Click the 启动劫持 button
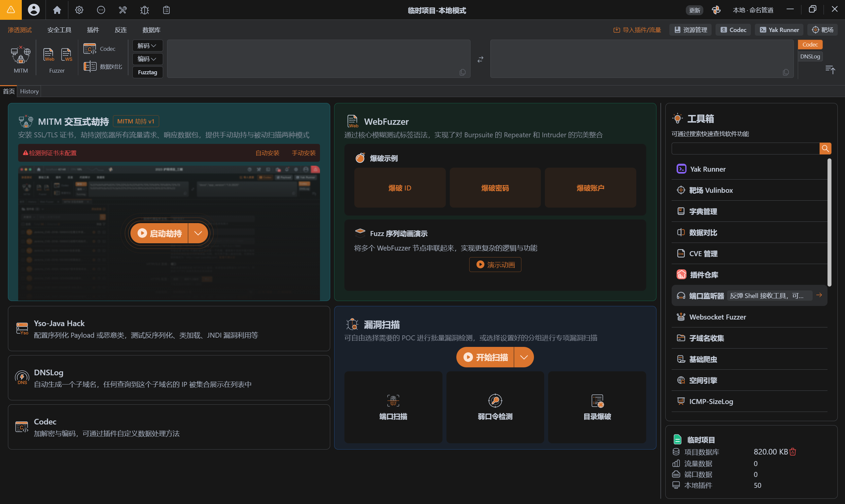The image size is (845, 504). click(159, 233)
